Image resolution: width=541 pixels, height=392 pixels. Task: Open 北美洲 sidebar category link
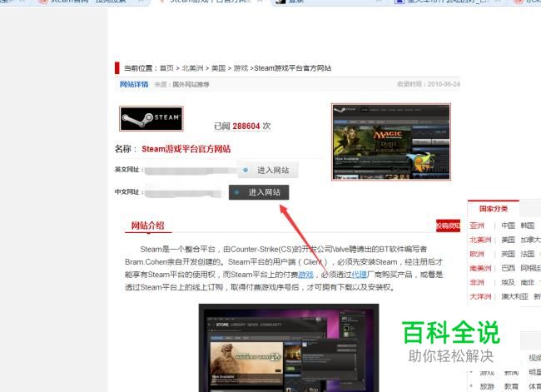[x=480, y=240]
